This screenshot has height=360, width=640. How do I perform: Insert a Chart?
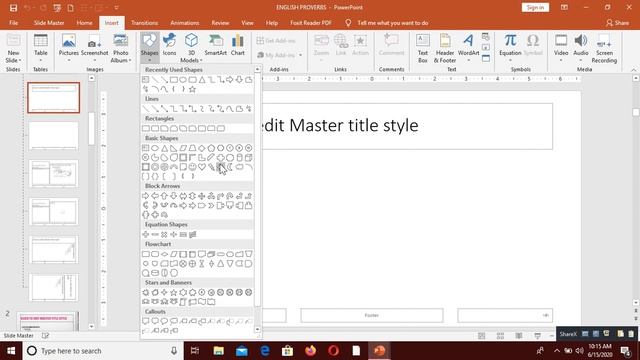pyautogui.click(x=238, y=45)
